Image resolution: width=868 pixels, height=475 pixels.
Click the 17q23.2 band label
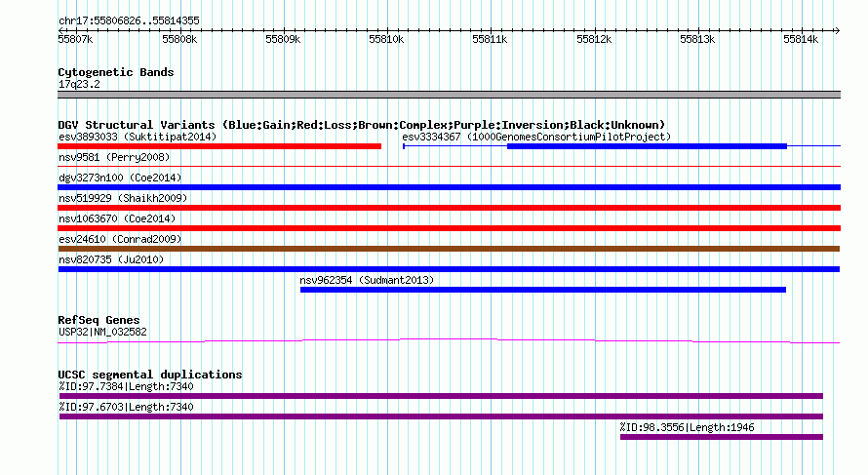click(79, 85)
